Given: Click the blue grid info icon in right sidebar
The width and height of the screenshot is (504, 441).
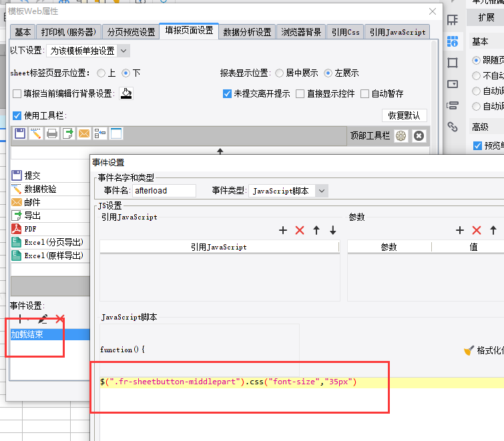Looking at the screenshot, I should (x=453, y=41).
